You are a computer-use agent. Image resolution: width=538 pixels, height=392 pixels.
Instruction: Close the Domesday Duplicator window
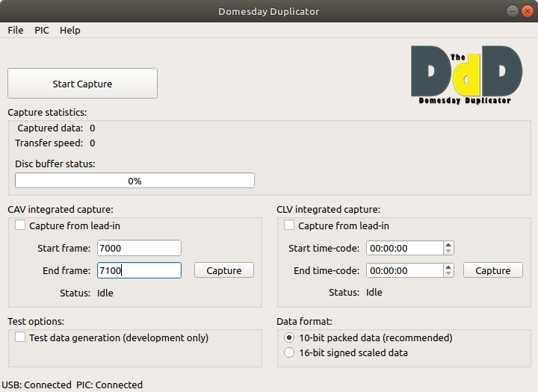tap(528, 11)
